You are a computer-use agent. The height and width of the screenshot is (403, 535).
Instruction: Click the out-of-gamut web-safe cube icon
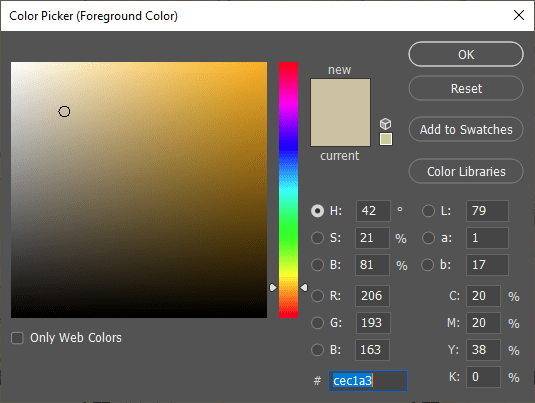coord(386,124)
